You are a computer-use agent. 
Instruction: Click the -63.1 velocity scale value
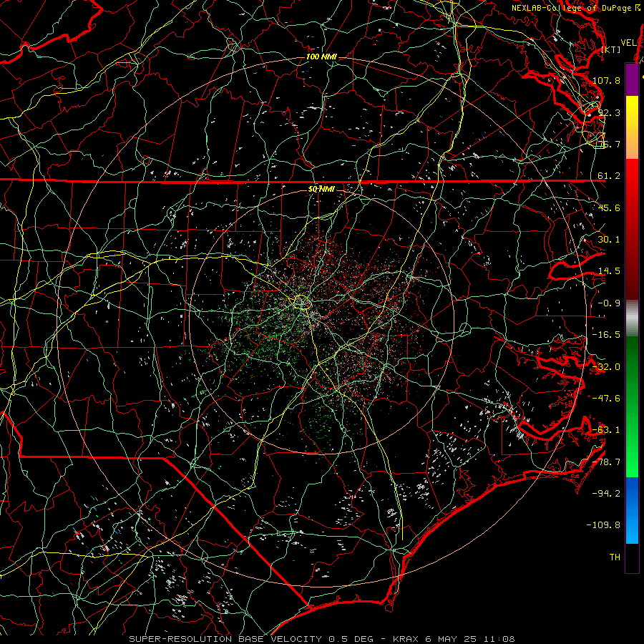pos(606,430)
